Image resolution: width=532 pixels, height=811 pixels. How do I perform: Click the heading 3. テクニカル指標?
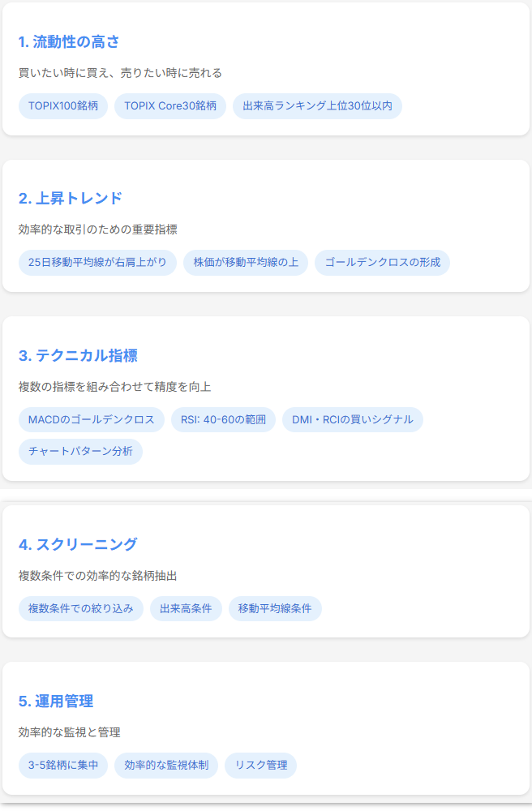point(78,356)
